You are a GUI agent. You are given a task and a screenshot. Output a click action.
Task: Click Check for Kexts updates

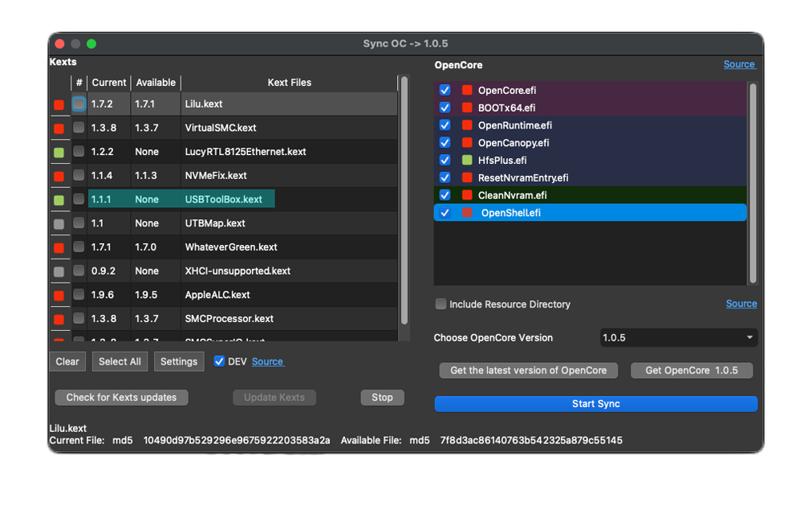[x=121, y=398]
